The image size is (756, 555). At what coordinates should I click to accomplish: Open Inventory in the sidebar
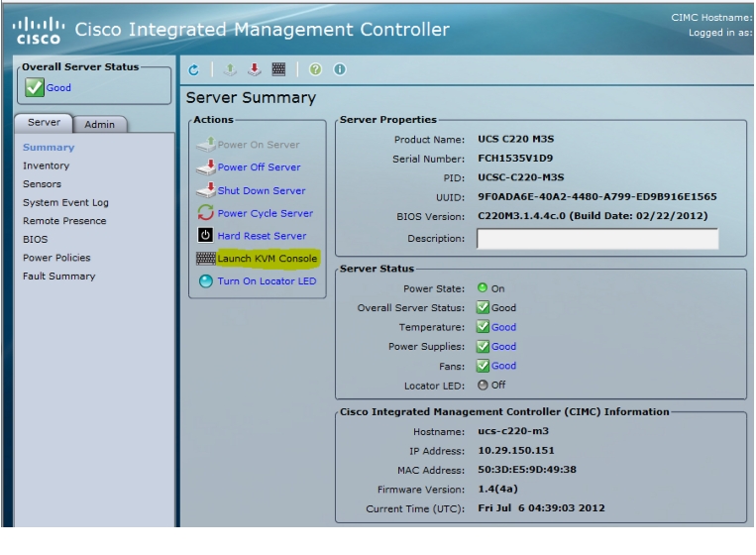[x=47, y=166]
